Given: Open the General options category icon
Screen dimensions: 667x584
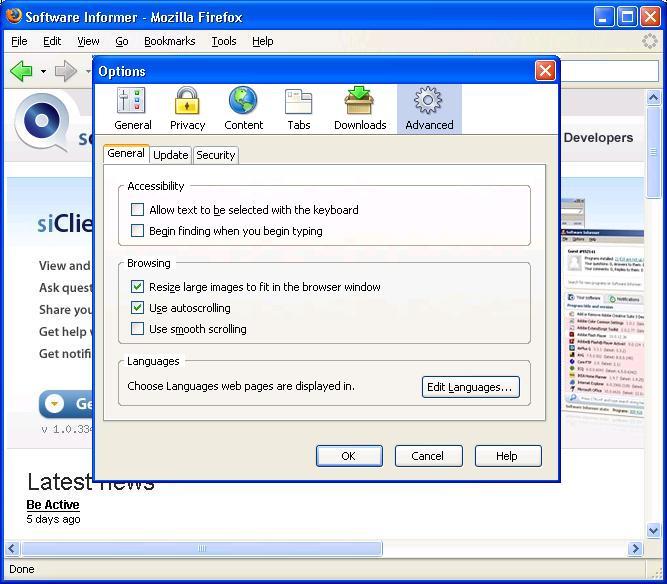Looking at the screenshot, I should [132, 109].
